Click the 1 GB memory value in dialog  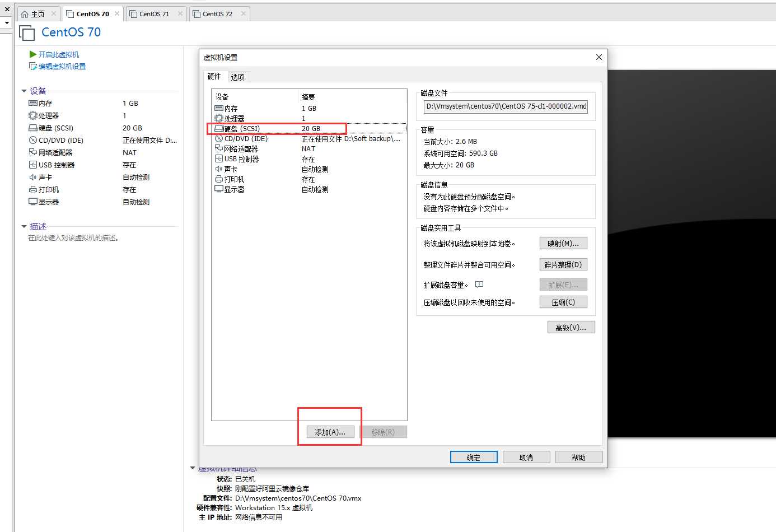[x=309, y=108]
